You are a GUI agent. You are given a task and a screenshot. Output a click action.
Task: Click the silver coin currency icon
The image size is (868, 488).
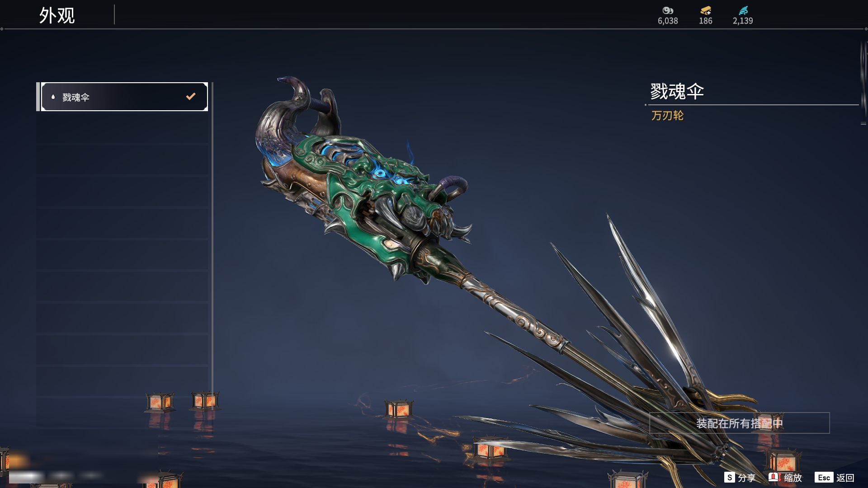click(x=668, y=10)
